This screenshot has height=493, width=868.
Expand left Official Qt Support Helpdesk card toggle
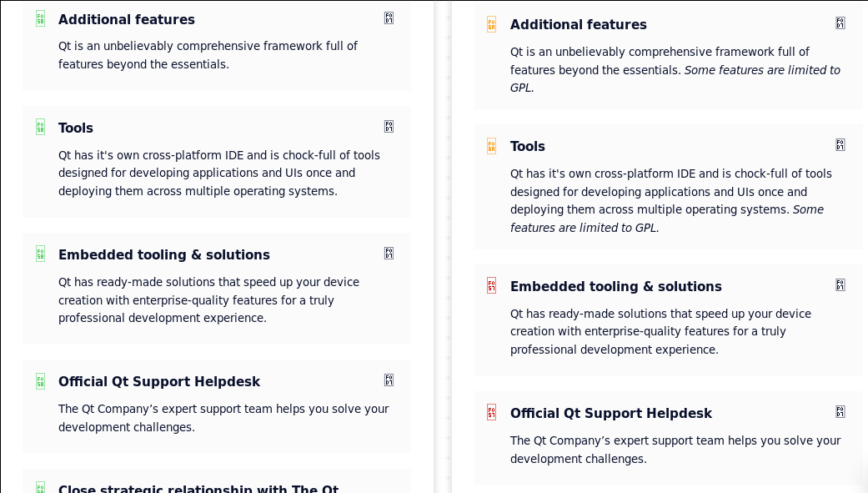(x=389, y=380)
